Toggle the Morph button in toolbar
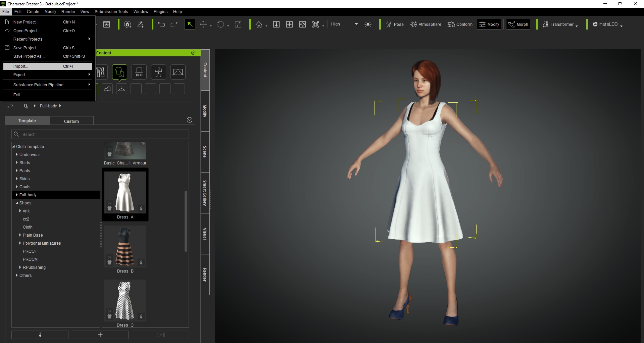Image resolution: width=644 pixels, height=343 pixels. tap(518, 24)
